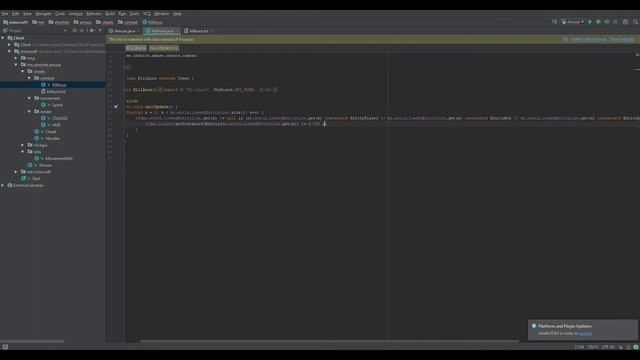Open the Refactor menu
The width and height of the screenshot is (640, 360).
94,14
